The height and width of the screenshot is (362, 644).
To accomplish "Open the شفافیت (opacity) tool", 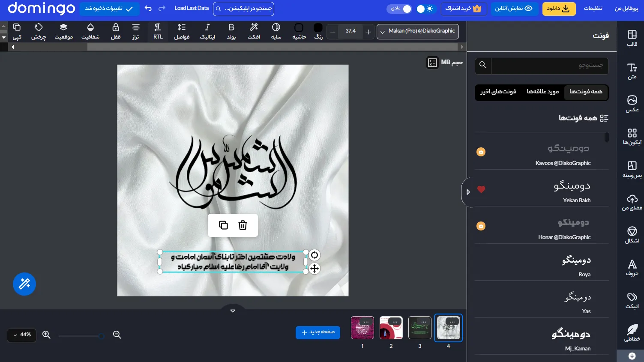I will (x=90, y=31).
